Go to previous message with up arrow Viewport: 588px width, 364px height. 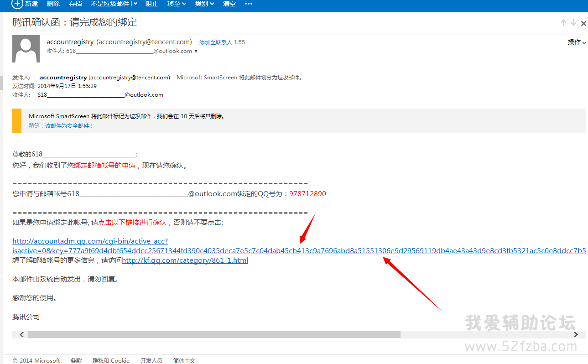coord(563,23)
